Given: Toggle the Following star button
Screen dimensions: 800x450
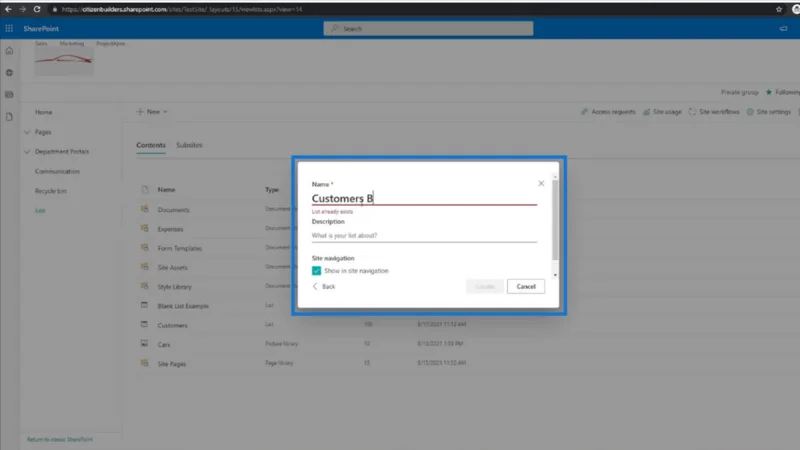Looking at the screenshot, I should 783,92.
